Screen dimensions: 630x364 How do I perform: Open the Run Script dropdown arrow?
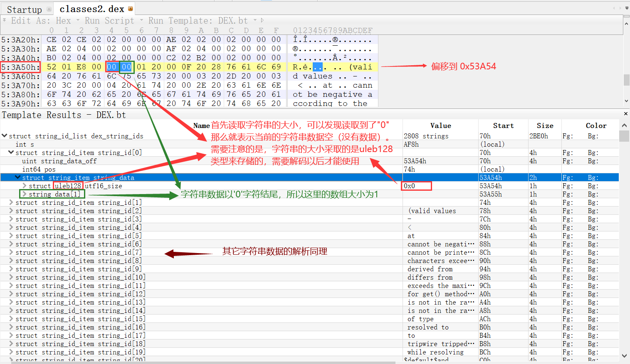pos(141,20)
